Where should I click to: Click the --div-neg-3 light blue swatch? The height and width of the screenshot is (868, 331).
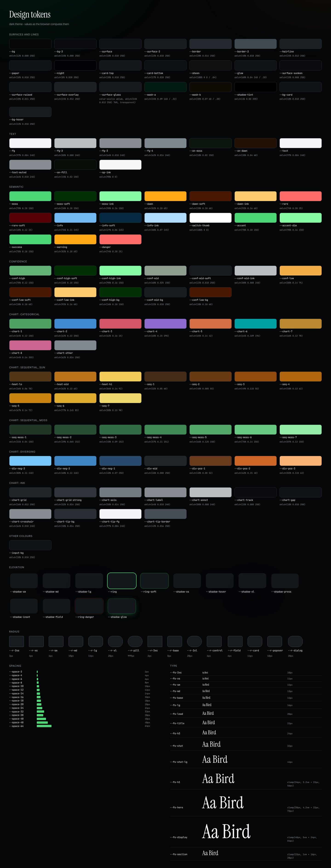coord(30,461)
